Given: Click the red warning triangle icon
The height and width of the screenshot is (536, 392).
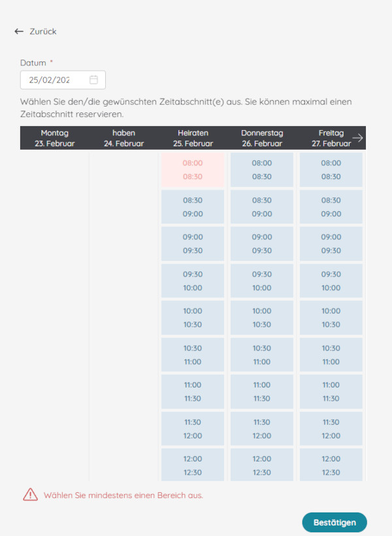Looking at the screenshot, I should click(30, 495).
